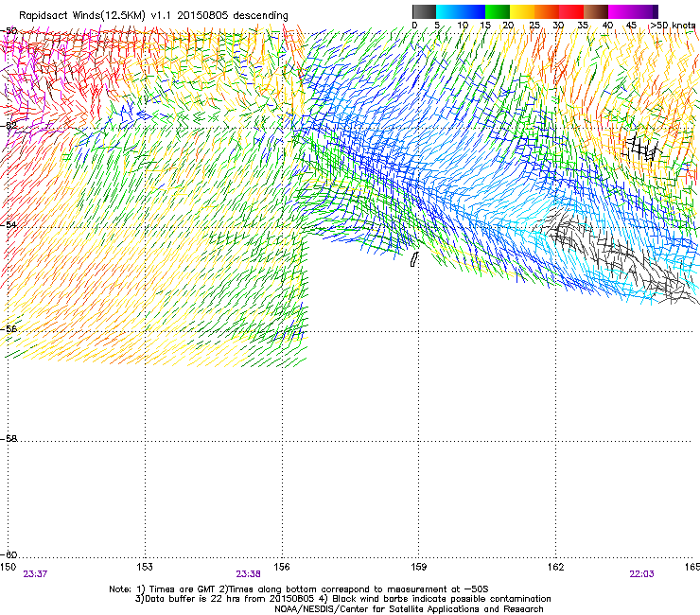The height and width of the screenshot is (615, 700).
Task: Click the purple '23:37' swath time label
Action: [x=35, y=574]
